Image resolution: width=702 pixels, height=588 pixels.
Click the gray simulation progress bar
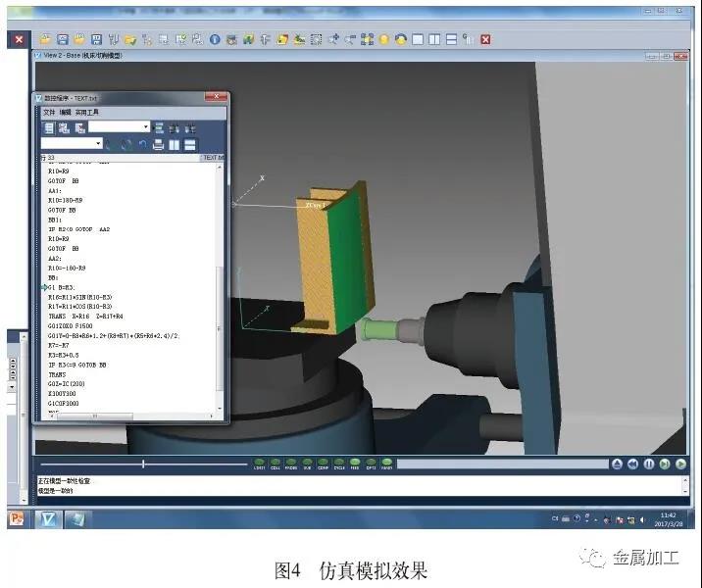(502, 465)
